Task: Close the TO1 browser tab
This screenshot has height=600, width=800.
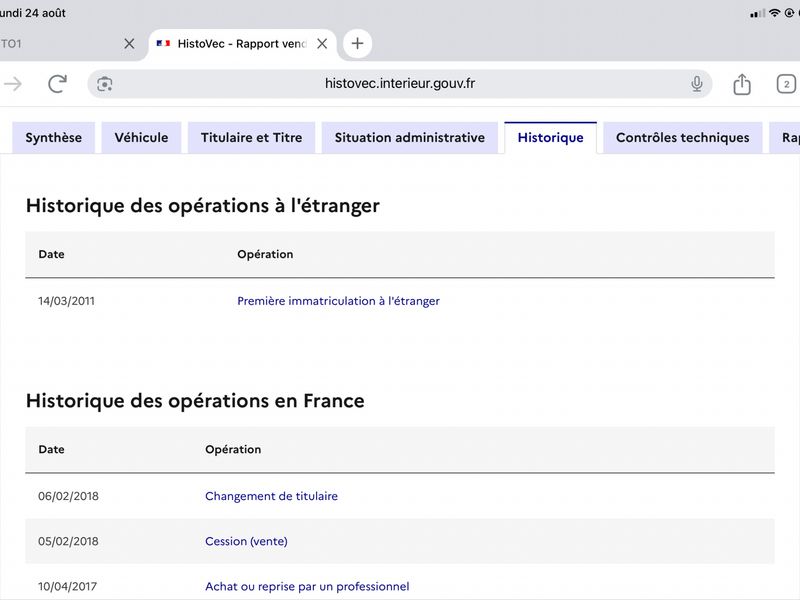Action: pyautogui.click(x=129, y=44)
